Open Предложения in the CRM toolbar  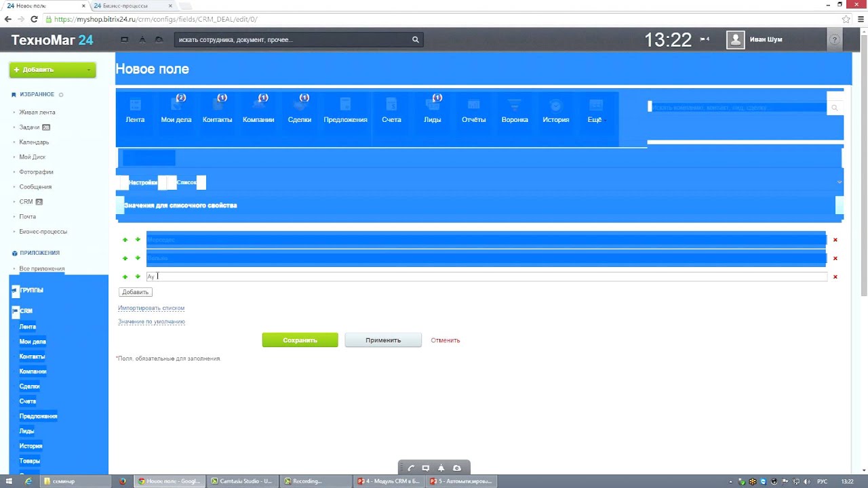[345, 109]
